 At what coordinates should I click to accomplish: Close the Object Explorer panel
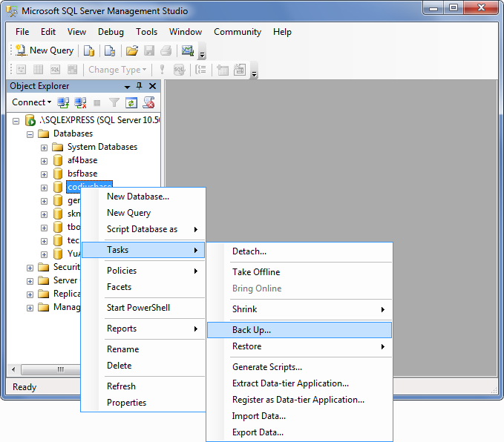tap(152, 86)
